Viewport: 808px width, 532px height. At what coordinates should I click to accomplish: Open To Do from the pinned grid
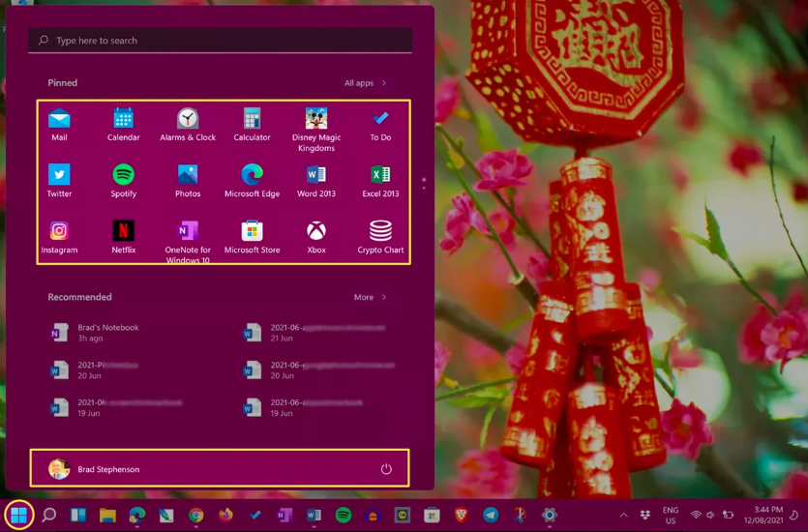380,124
